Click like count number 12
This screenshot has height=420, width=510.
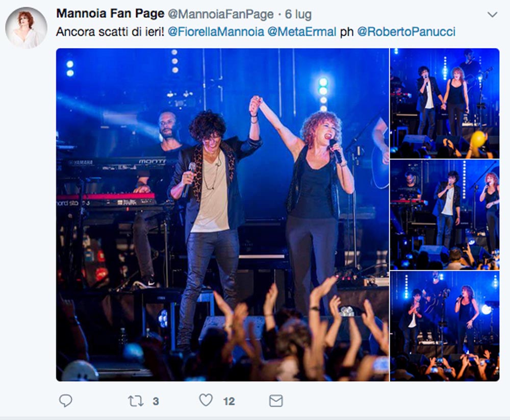click(x=229, y=402)
